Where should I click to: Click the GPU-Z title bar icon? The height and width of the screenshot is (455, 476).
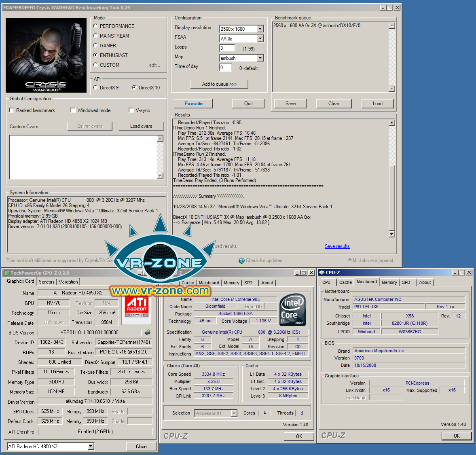[x=6, y=273]
